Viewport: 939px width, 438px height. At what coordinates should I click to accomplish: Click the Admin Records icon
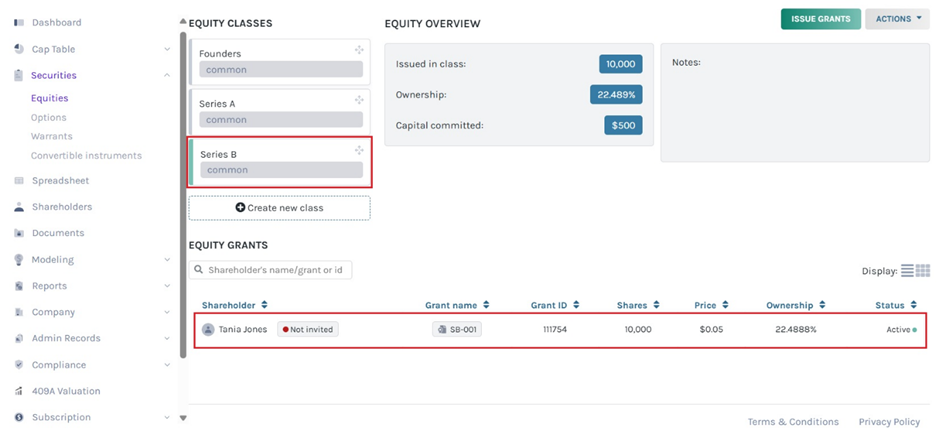tap(19, 339)
